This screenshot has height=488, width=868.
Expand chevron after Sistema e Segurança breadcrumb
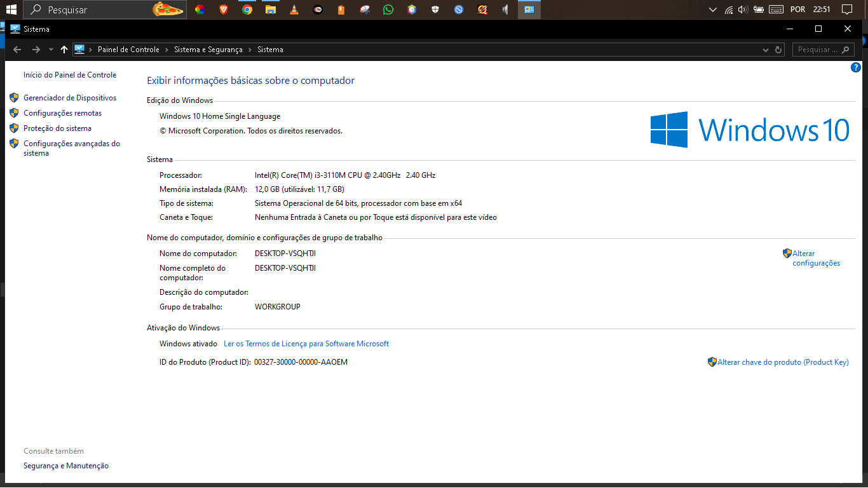[x=250, y=50]
